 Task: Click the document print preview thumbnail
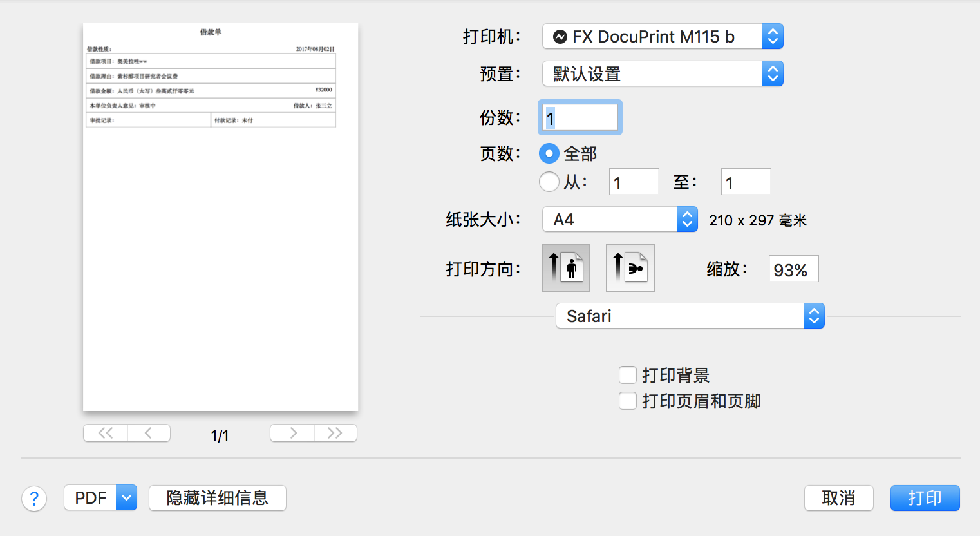tap(220, 217)
